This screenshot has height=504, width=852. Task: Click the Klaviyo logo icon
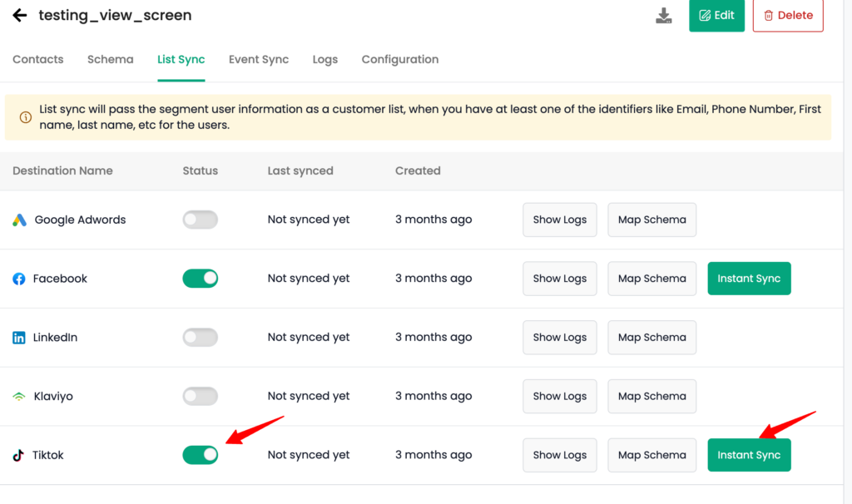click(19, 397)
